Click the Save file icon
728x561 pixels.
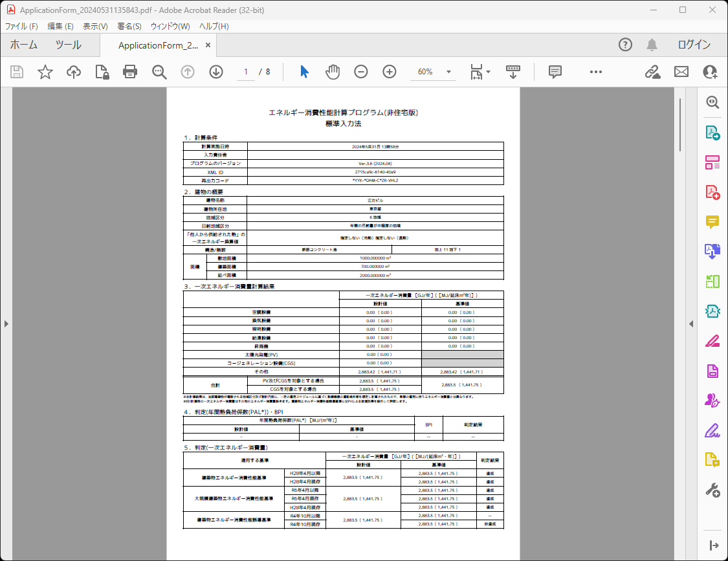coord(17,72)
